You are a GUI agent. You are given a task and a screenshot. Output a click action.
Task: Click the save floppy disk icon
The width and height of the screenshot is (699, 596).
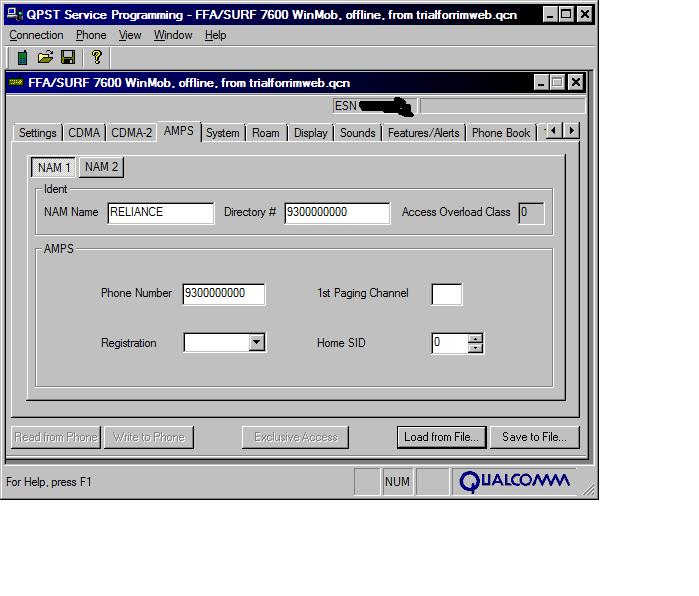[68, 57]
